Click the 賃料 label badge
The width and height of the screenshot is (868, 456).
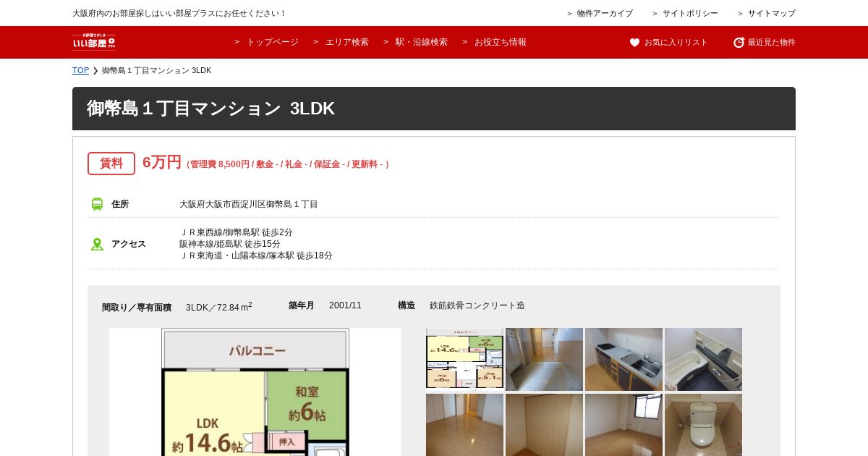coord(111,164)
